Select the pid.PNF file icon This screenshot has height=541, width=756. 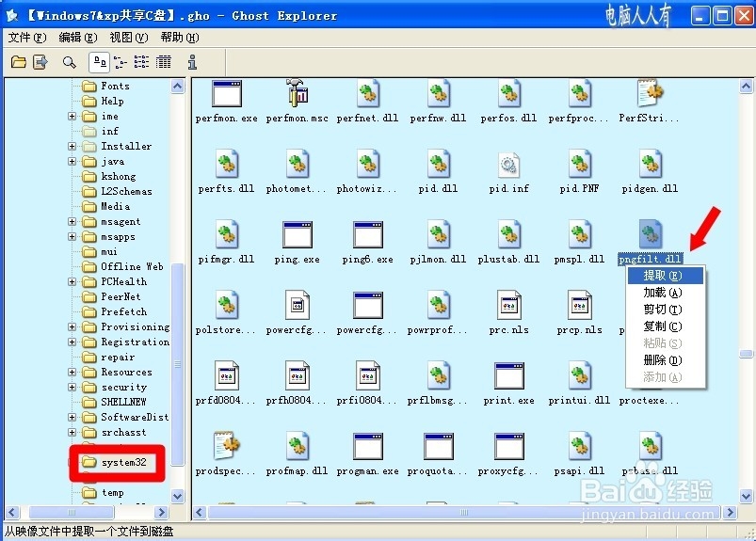(x=580, y=164)
